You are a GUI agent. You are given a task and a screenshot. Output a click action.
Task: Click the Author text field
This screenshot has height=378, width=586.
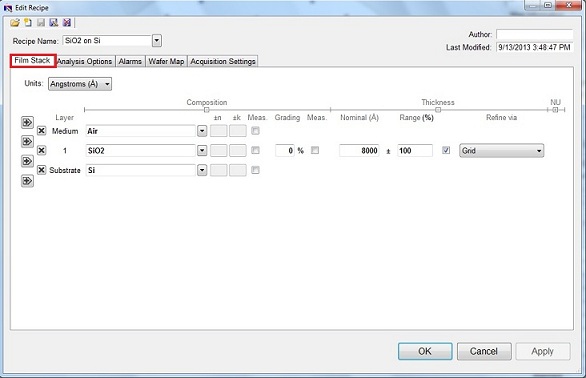(x=534, y=34)
